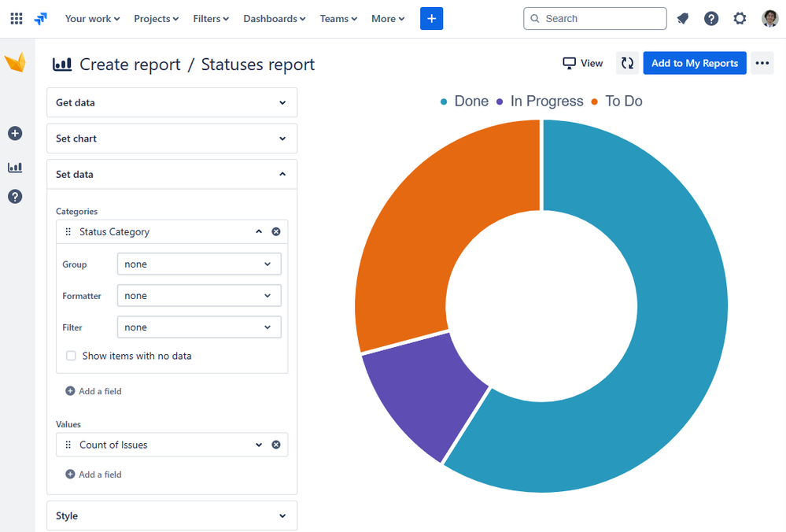The width and height of the screenshot is (786, 532).
Task: Click the plus create icon in left sidebar
Action: coord(15,133)
